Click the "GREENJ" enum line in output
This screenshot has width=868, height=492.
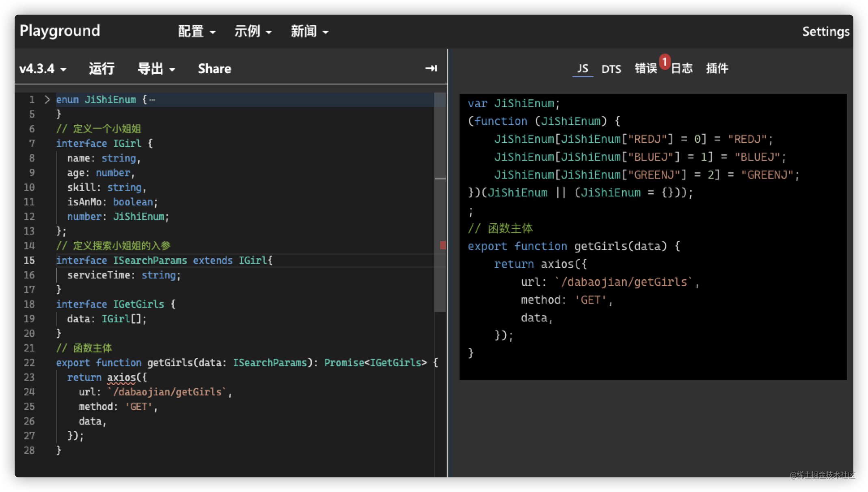pyautogui.click(x=647, y=175)
